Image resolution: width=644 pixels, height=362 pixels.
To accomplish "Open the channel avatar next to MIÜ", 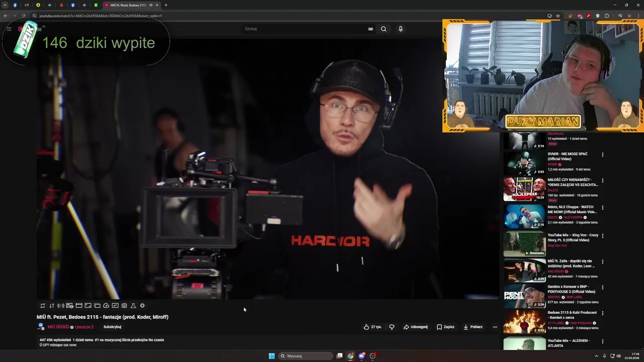I will pos(41,327).
